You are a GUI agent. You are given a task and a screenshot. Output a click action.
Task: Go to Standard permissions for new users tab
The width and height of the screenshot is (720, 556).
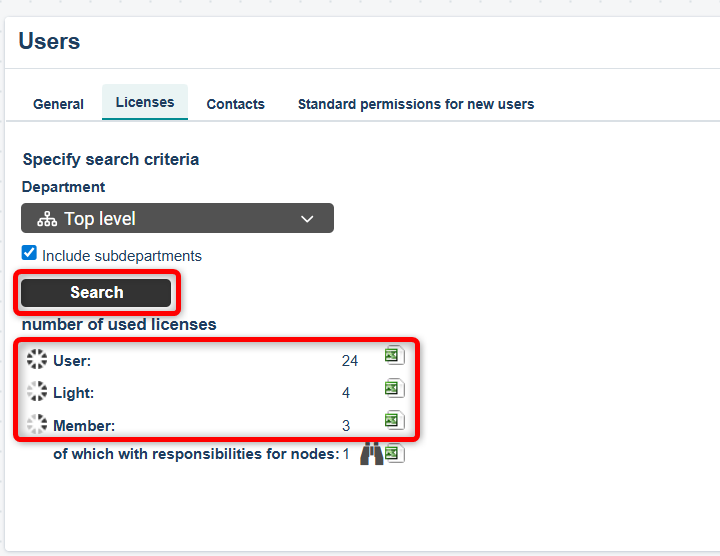[416, 104]
